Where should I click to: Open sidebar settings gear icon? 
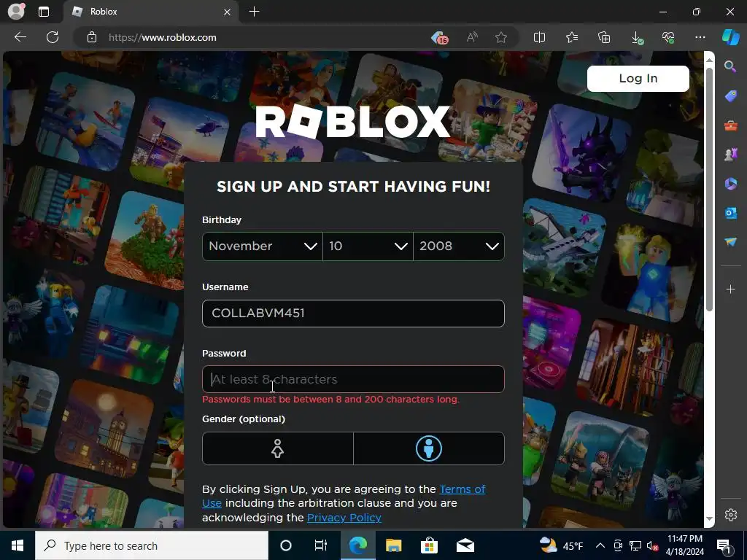(x=731, y=515)
